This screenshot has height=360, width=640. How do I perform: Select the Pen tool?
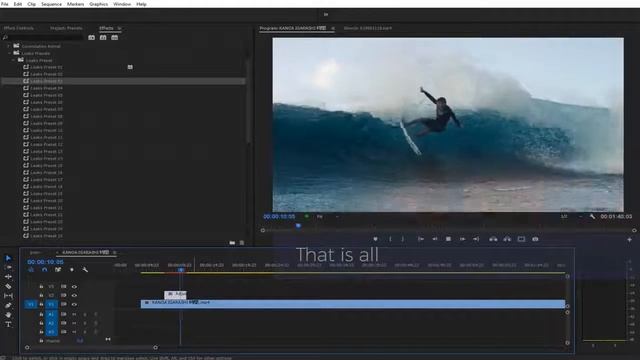[8, 305]
